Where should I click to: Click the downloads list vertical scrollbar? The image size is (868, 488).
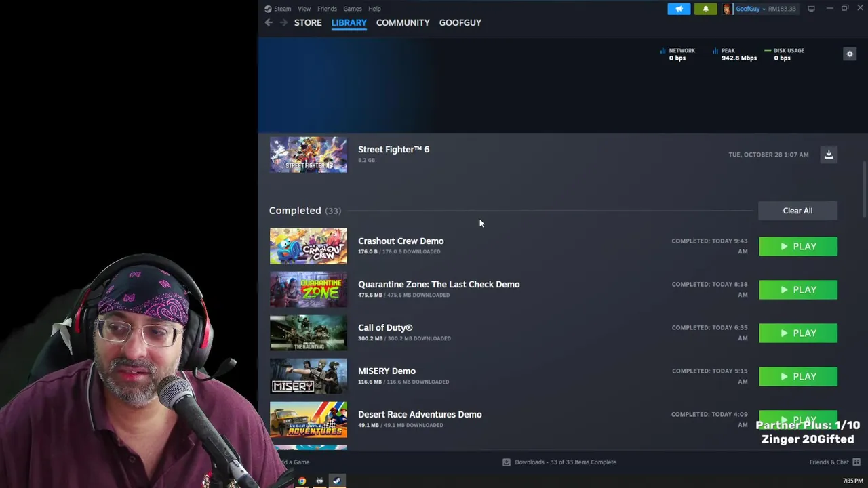coord(864,190)
